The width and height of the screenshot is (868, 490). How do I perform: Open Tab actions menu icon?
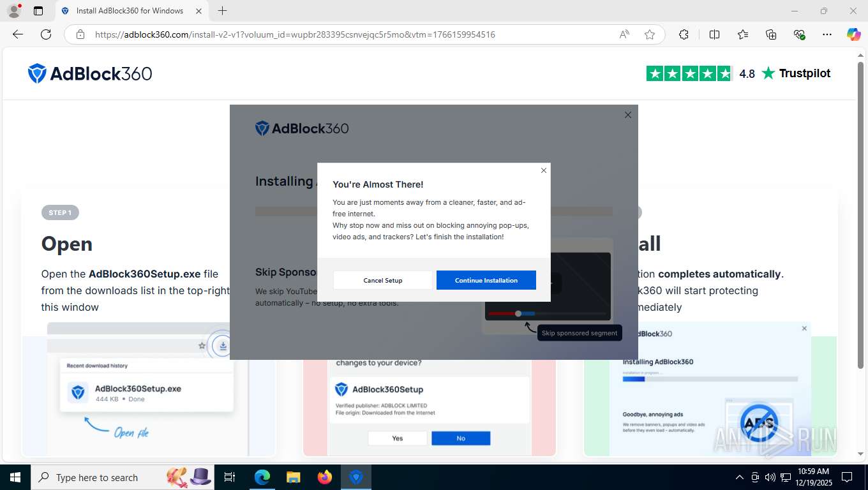click(38, 11)
